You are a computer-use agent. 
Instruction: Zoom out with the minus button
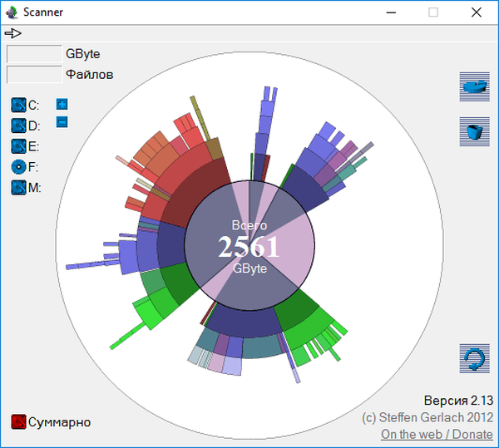click(62, 122)
